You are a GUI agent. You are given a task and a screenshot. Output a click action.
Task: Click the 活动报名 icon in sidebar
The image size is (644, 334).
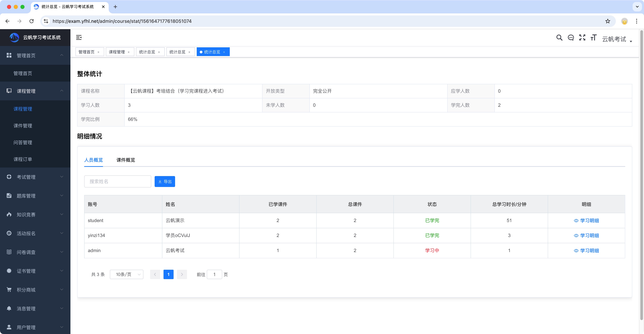(9, 233)
